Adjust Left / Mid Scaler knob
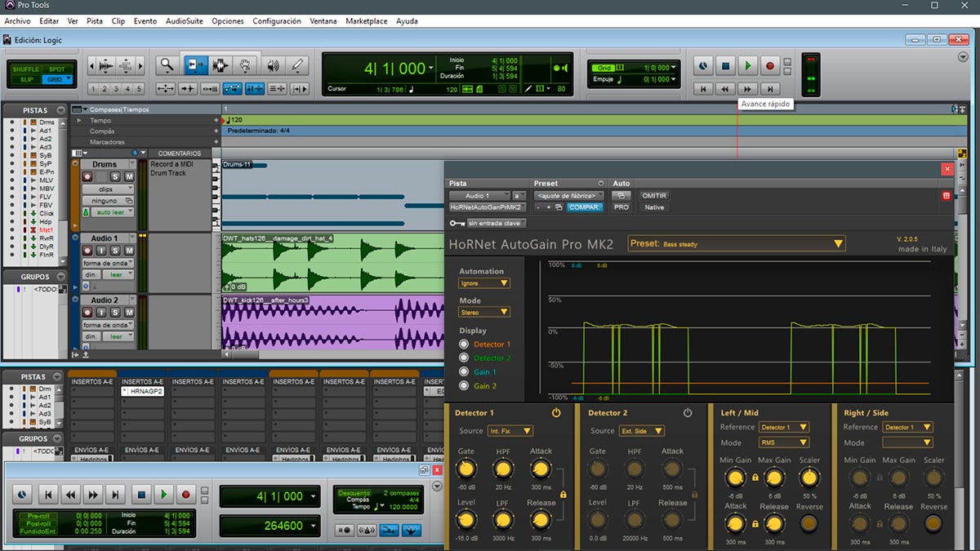Viewport: 980px width, 551px height. tap(809, 478)
